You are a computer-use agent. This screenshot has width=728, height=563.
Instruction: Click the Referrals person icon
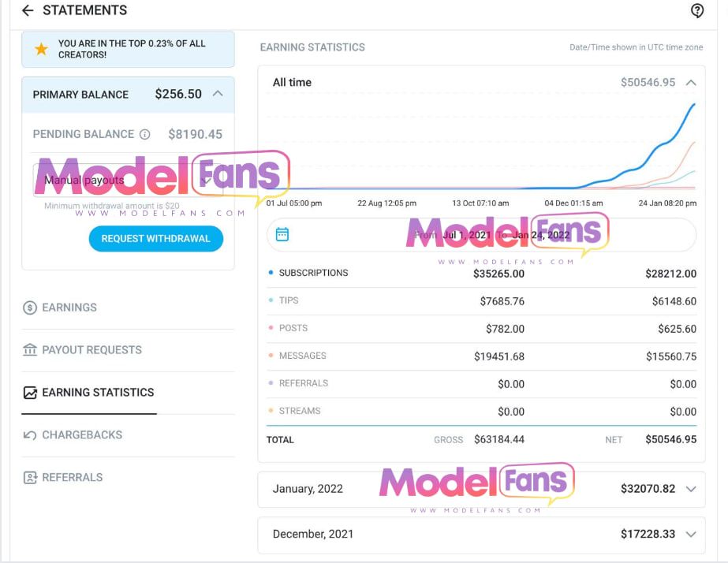pos(30,478)
